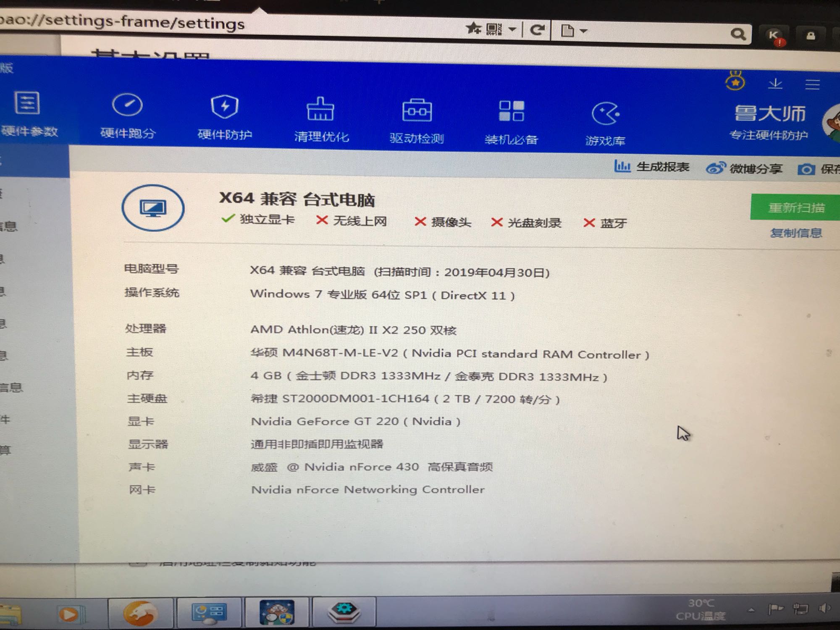Click the camera save-screenshot icon
This screenshot has width=840, height=630.
click(x=806, y=169)
